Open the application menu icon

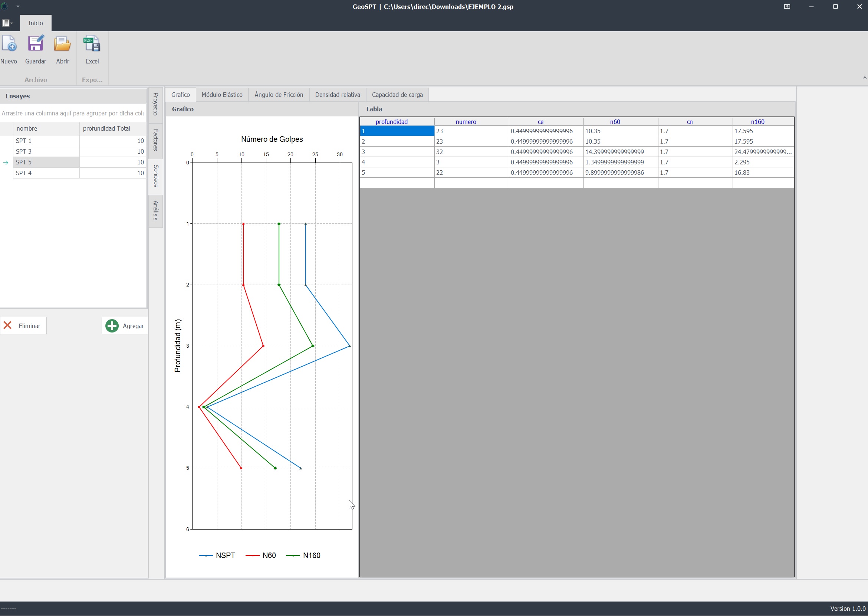6,23
